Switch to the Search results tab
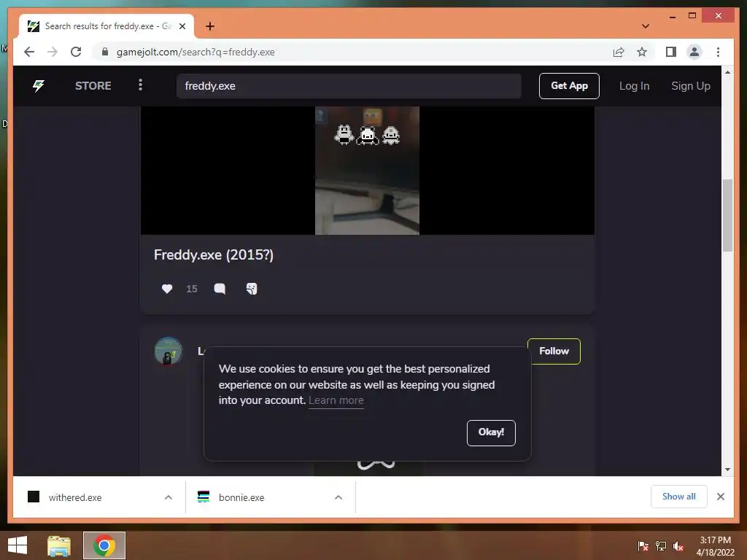 point(107,26)
